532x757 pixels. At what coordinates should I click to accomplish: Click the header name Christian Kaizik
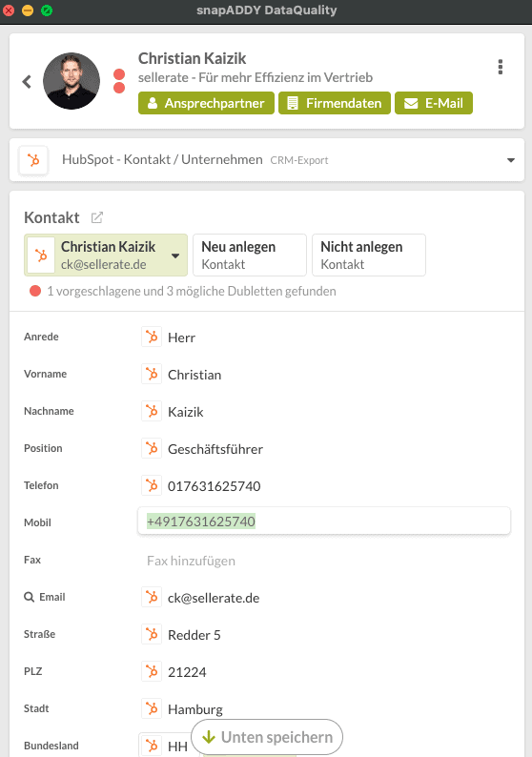[193, 58]
